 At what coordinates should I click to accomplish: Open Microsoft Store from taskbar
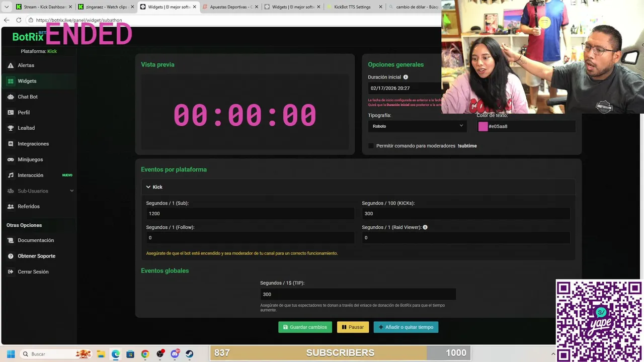click(x=130, y=354)
